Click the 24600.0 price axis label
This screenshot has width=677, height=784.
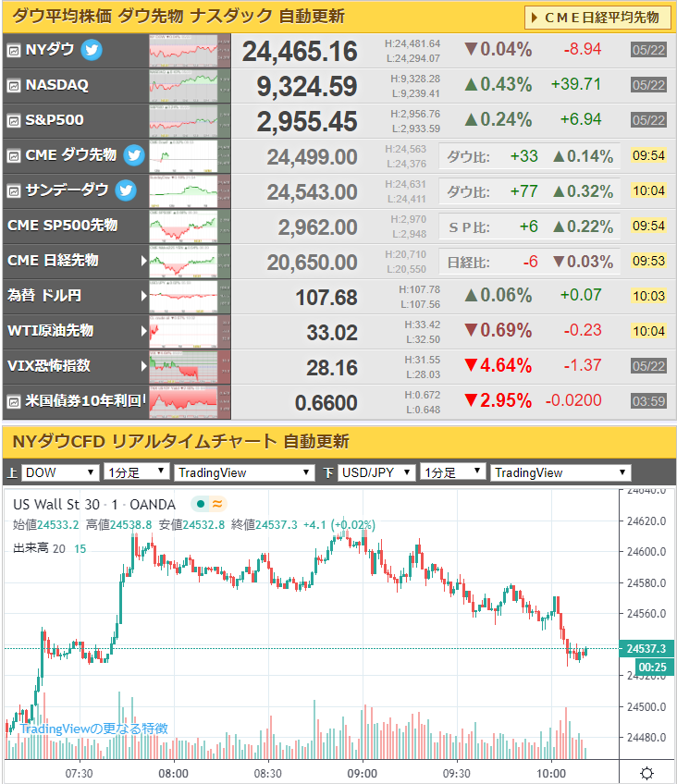pyautogui.click(x=646, y=552)
